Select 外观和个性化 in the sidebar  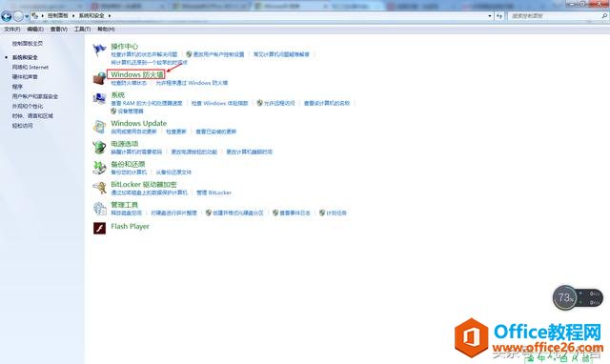[x=28, y=106]
